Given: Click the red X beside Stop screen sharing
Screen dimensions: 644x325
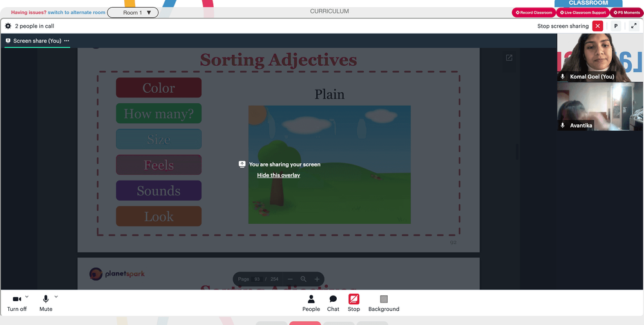Looking at the screenshot, I should pos(598,26).
